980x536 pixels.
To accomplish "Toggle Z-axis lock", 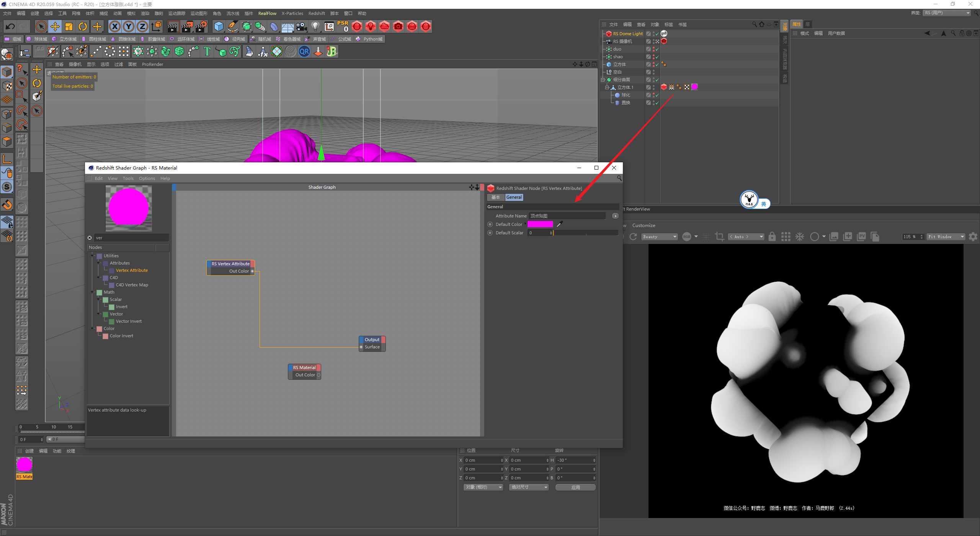I will pos(142,26).
